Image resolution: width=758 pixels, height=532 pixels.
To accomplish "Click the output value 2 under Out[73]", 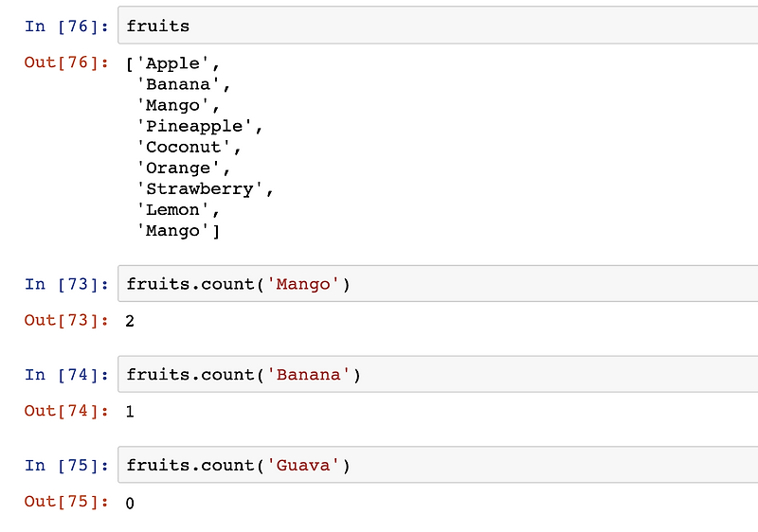I will pos(130,321).
